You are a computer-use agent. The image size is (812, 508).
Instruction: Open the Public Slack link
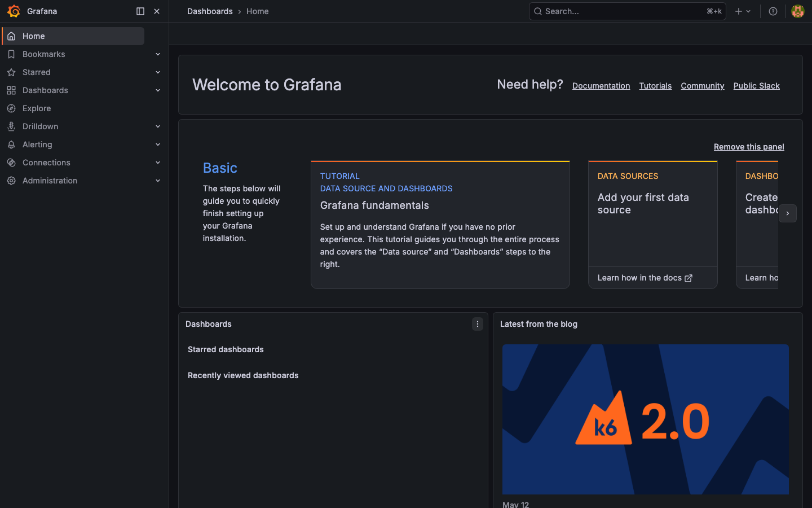pyautogui.click(x=757, y=86)
